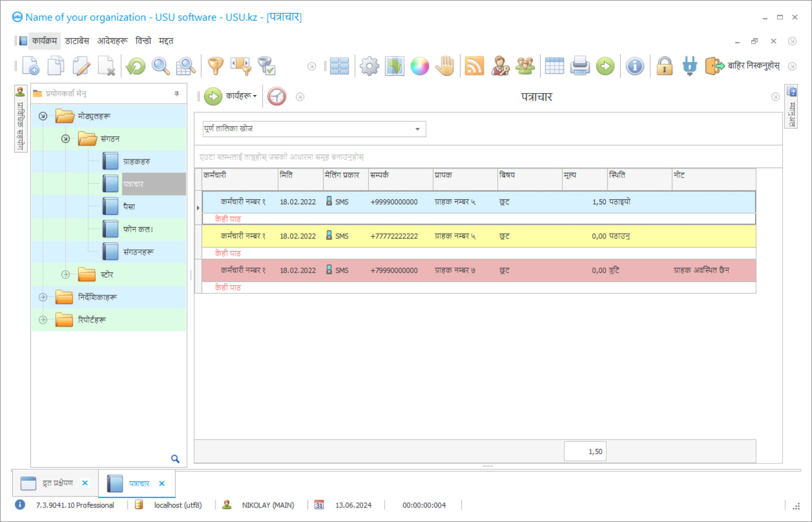Image resolution: width=812 pixels, height=522 pixels.
Task: Close the द्रुत प्रक्षेपण tab
Action: pyautogui.click(x=85, y=483)
